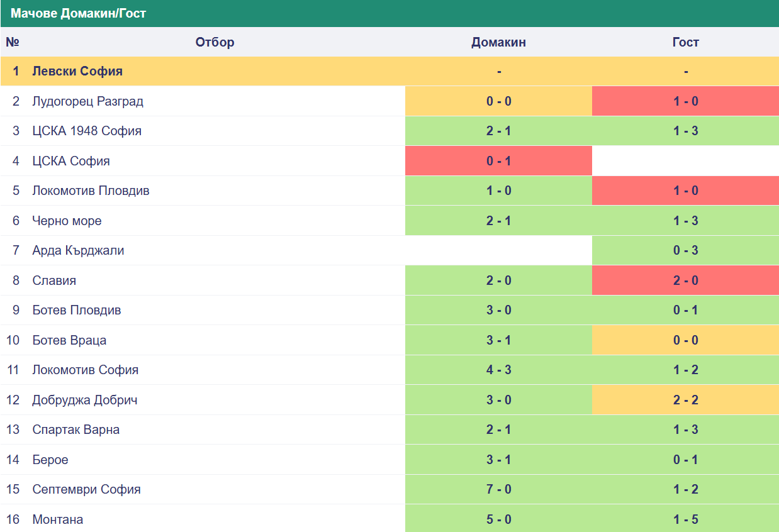Click Спартак Варна away result 1 - 3
779x532 pixels.
(x=685, y=429)
